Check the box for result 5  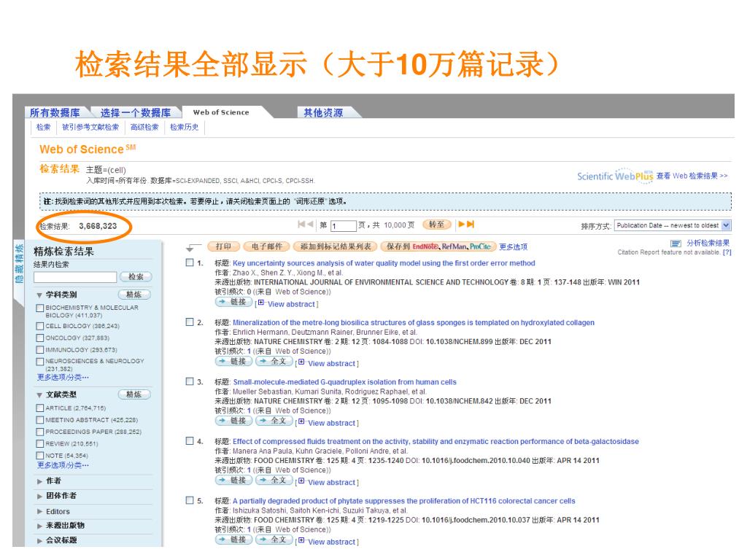[190, 500]
